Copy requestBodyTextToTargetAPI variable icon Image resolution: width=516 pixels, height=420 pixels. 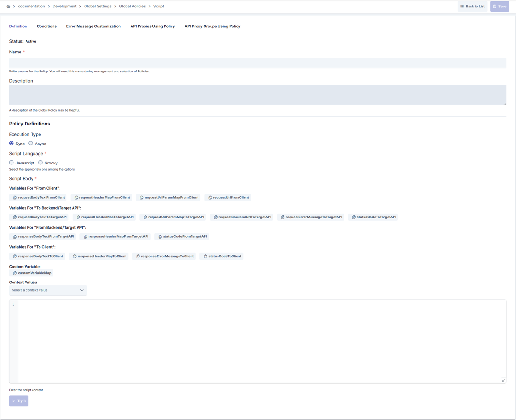coord(15,217)
